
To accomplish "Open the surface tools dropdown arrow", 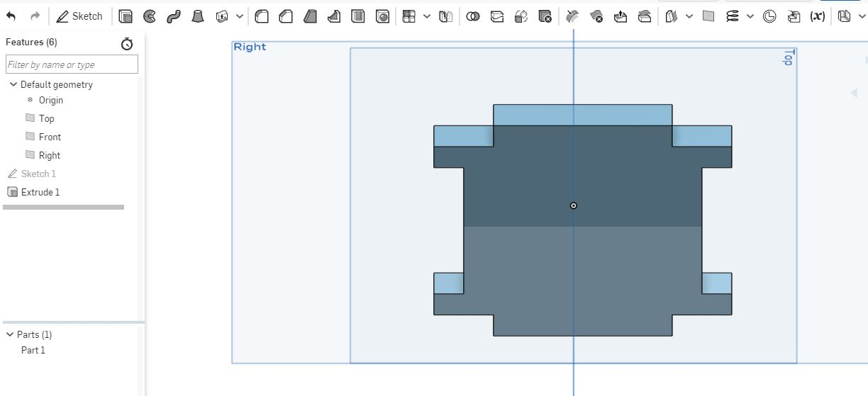I will 689,16.
